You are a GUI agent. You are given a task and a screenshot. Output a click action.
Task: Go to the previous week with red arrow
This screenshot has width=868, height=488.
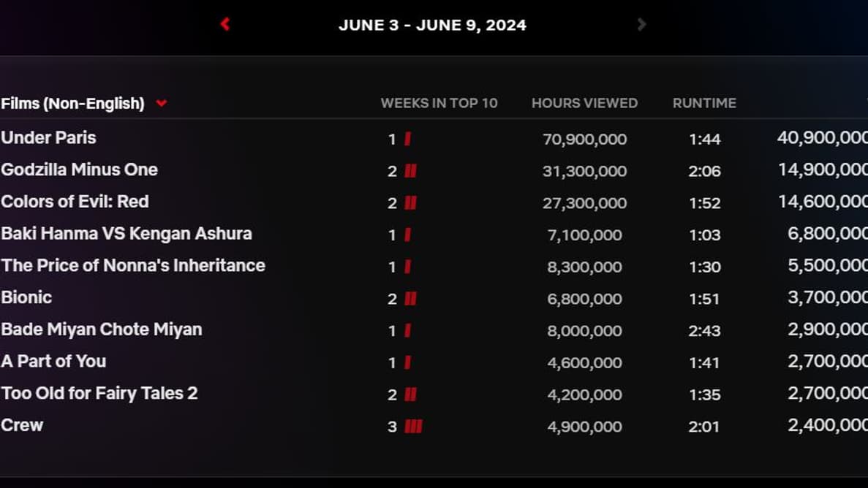[225, 24]
